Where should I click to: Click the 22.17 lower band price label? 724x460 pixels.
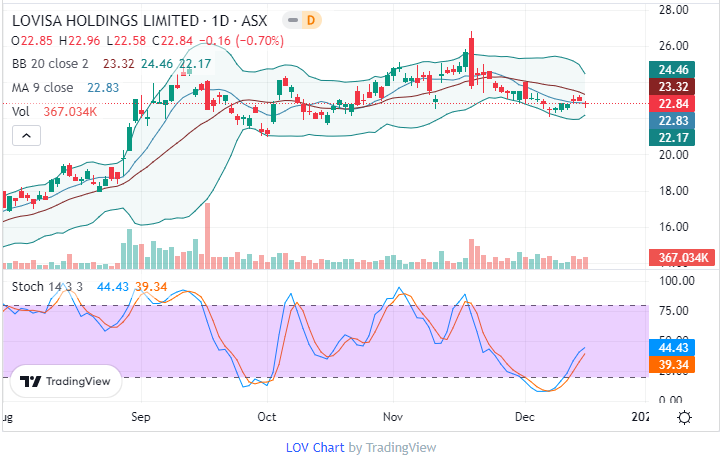[685, 138]
